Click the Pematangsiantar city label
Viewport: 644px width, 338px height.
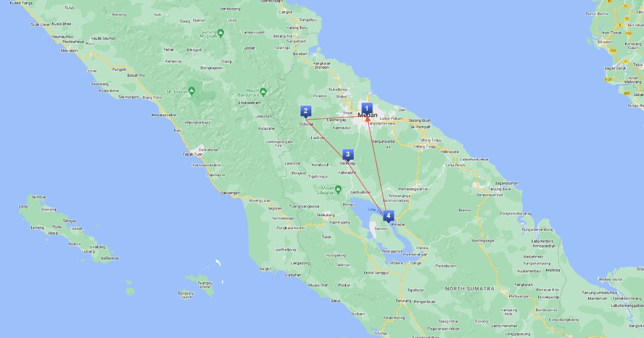coord(412,189)
